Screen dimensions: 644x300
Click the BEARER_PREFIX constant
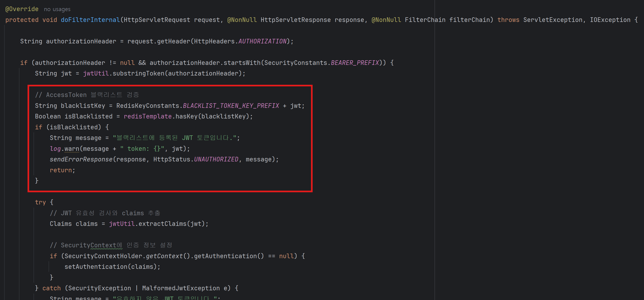click(x=355, y=63)
